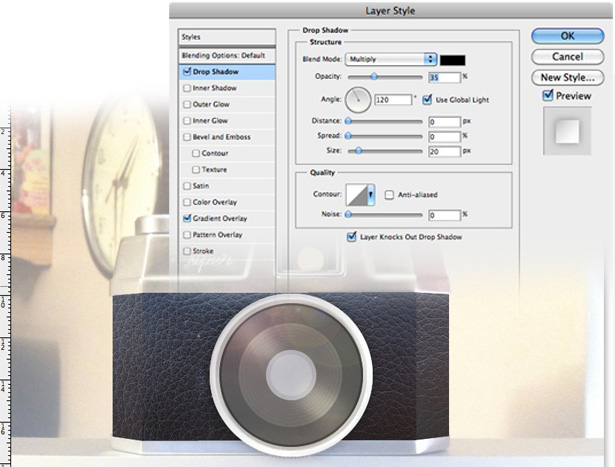Click the Distance value field
The height and width of the screenshot is (467, 615).
point(444,122)
